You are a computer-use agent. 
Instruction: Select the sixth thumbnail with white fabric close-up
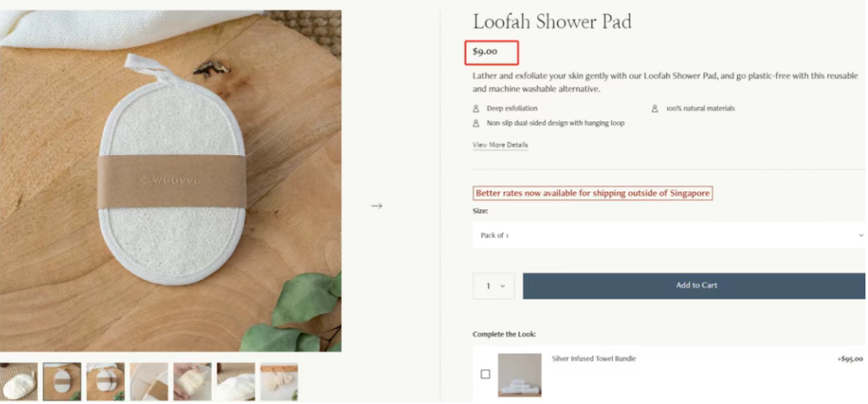click(x=236, y=381)
